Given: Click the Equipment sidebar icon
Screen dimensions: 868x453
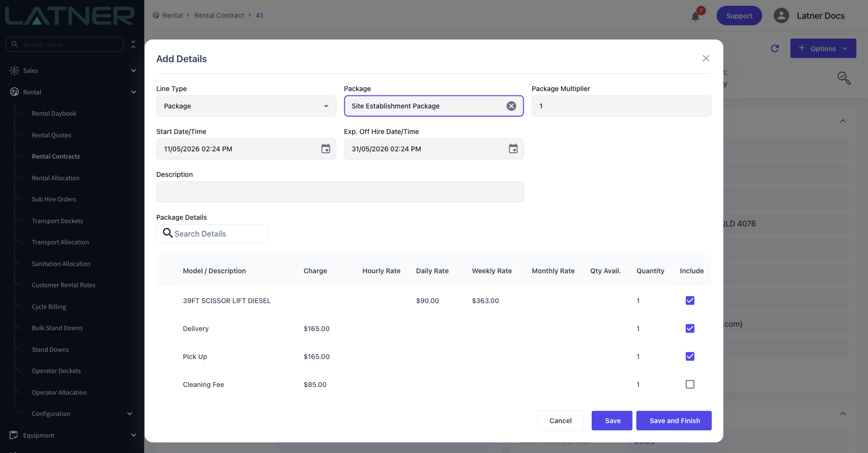Looking at the screenshot, I should pos(14,435).
